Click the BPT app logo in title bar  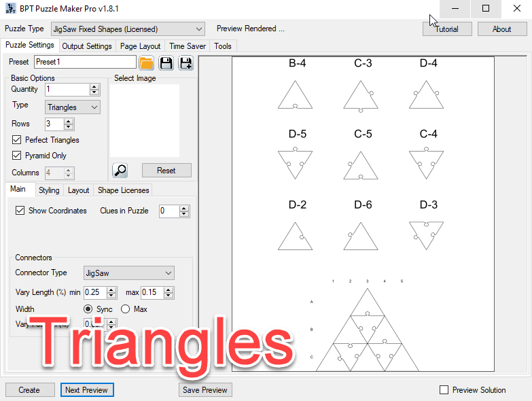pyautogui.click(x=12, y=9)
